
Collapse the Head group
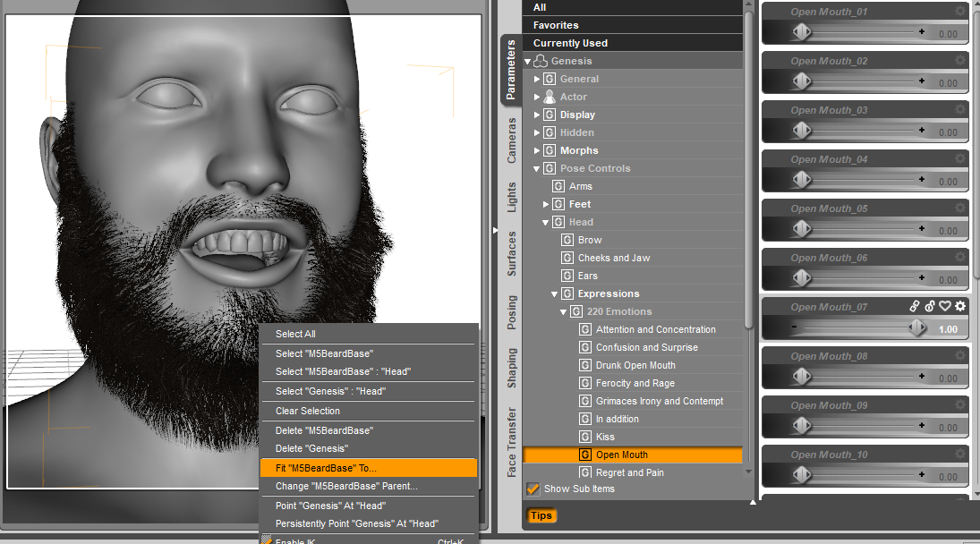[x=546, y=223]
